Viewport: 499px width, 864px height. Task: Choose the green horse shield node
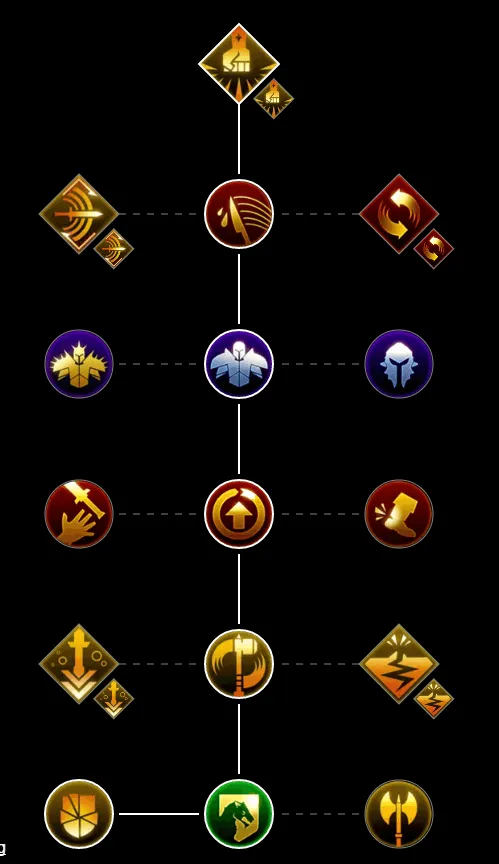point(238,814)
